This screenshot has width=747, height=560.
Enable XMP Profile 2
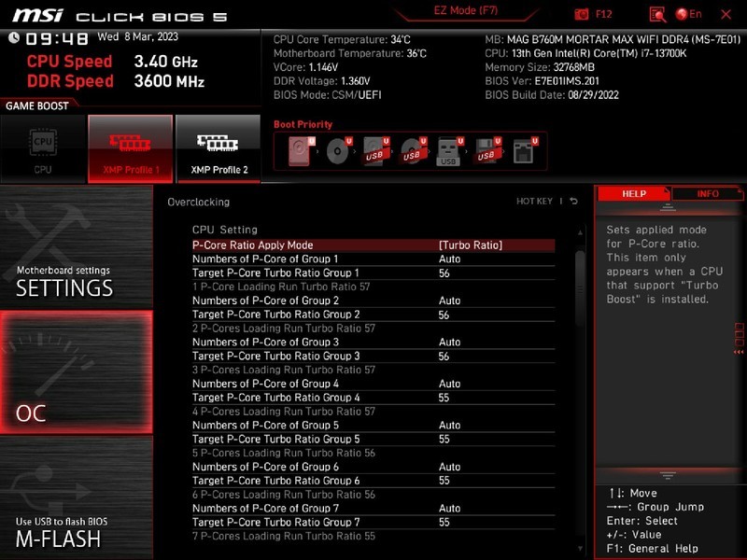[x=217, y=145]
